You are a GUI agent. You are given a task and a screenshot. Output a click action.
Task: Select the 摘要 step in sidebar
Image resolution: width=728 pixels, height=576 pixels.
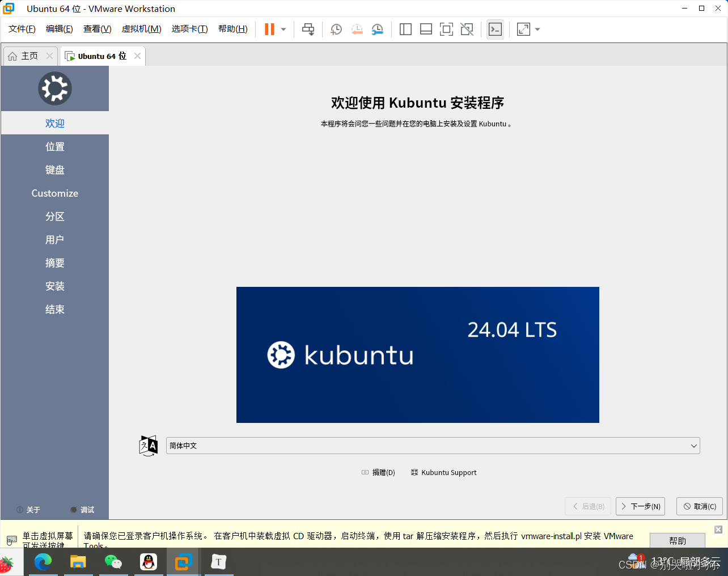pos(55,262)
